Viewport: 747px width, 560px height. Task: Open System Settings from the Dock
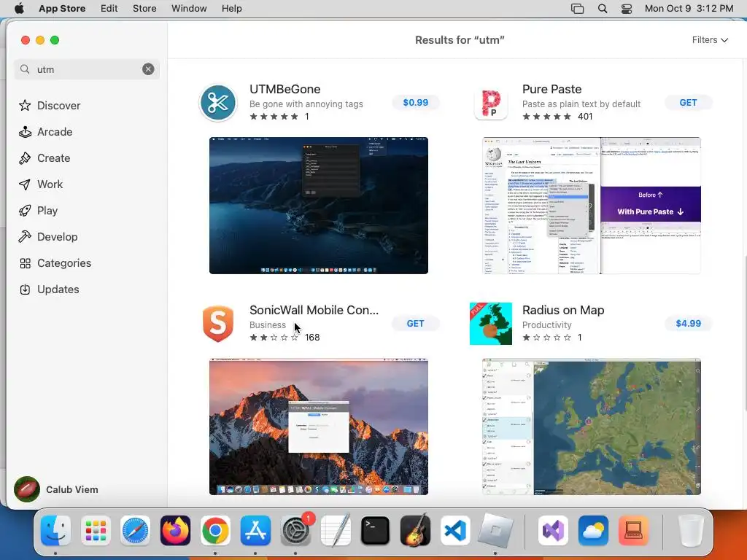click(x=295, y=530)
